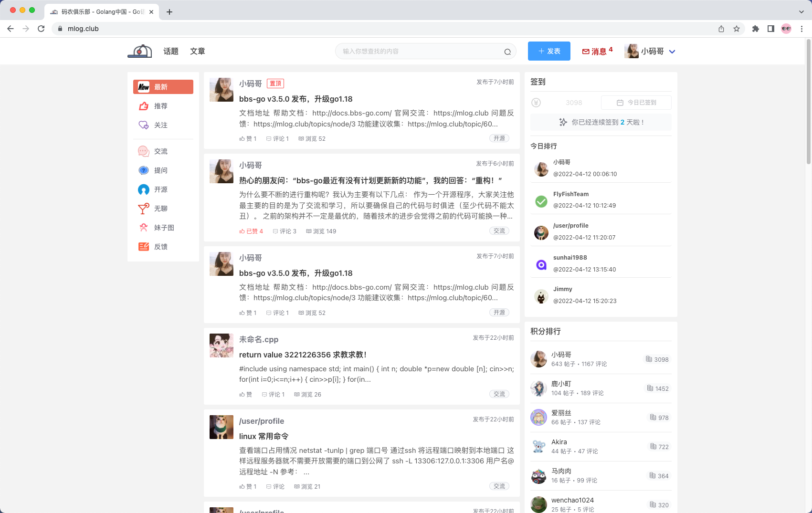Open the 无聊 section in the sidebar
This screenshot has width=812, height=513.
tap(161, 209)
